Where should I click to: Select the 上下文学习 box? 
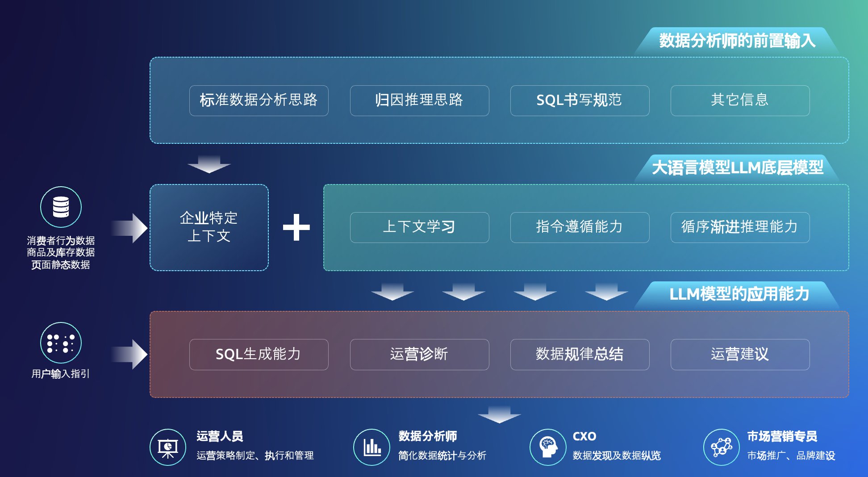pyautogui.click(x=419, y=227)
